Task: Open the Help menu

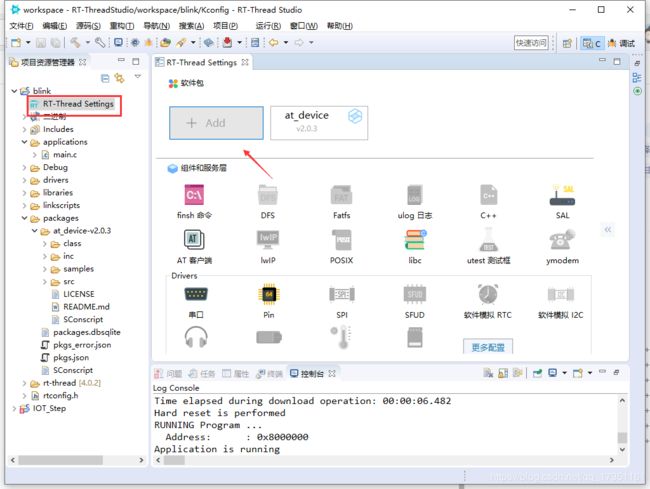Action: 340,26
